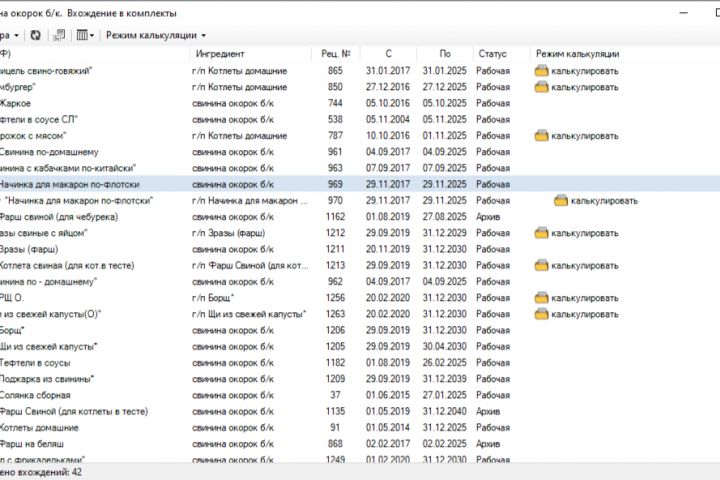Click the calculate icon for recipe 970
This screenshot has width=720, height=480.
(x=561, y=200)
